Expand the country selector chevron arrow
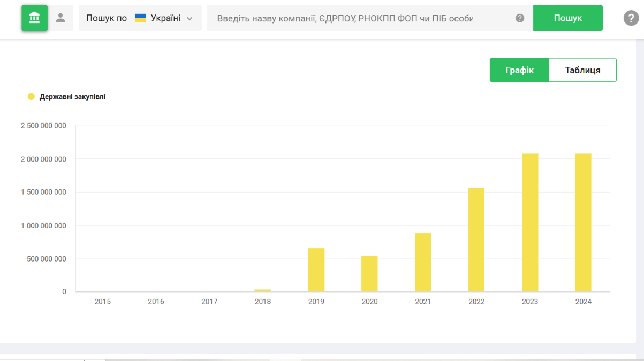Viewport: 644px width, 361px height. click(190, 19)
